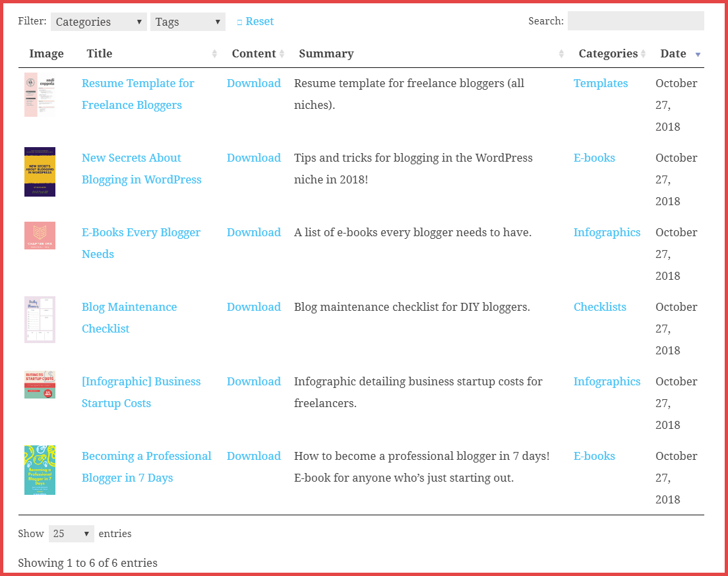Sort table by Content column

tap(258, 53)
